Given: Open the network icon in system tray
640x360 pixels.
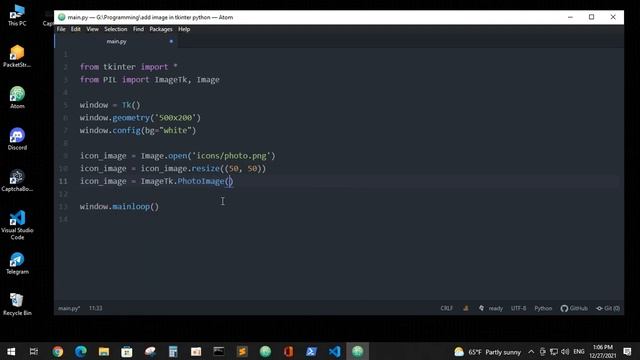Looking at the screenshot, I should [554, 352].
